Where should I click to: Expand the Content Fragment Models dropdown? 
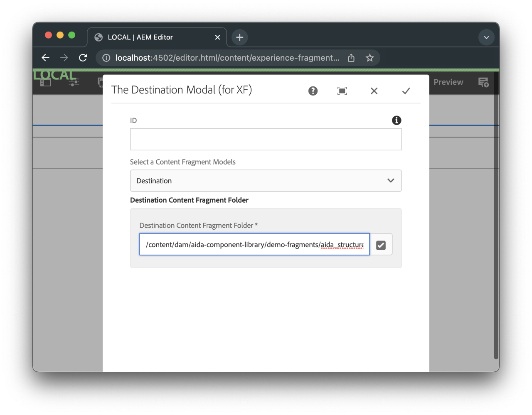pyautogui.click(x=266, y=181)
